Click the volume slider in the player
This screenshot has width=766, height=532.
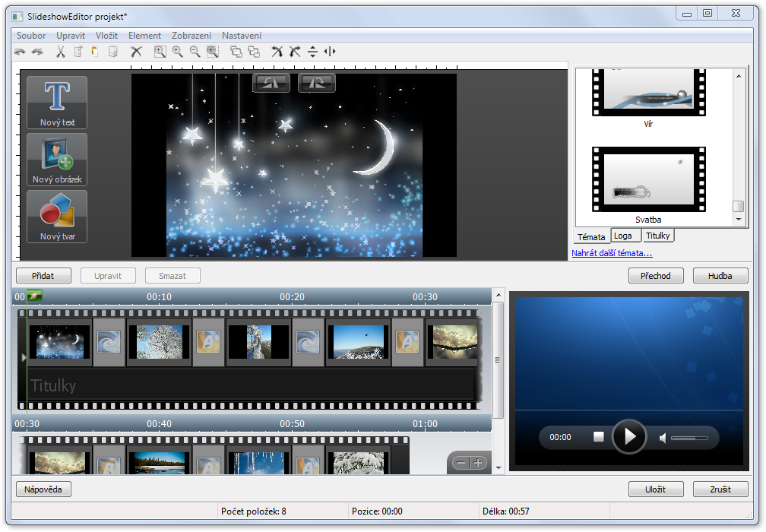click(x=689, y=438)
